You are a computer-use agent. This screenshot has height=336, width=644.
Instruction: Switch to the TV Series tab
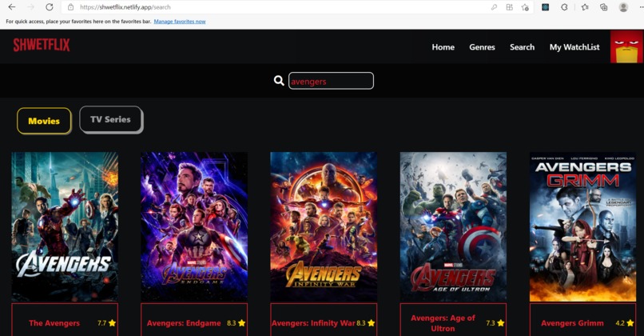pyautogui.click(x=110, y=119)
